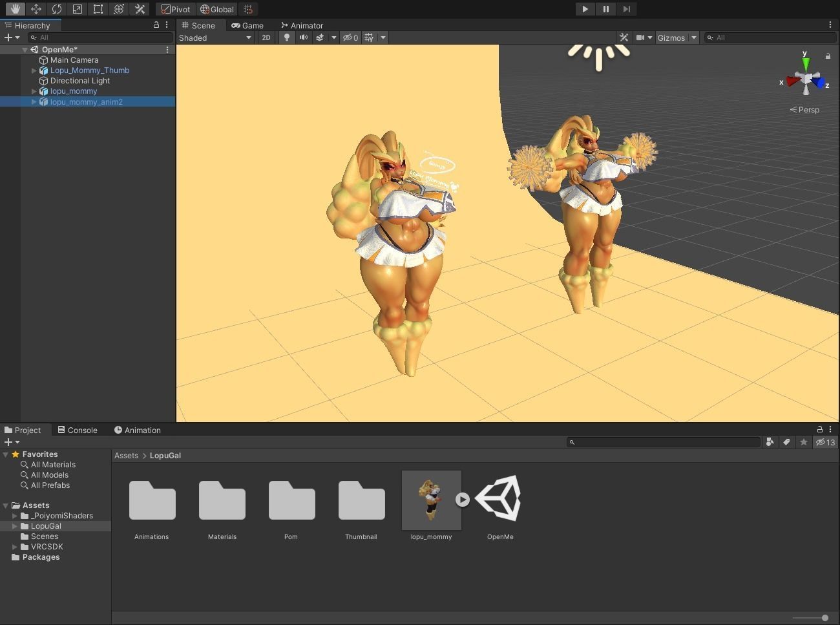
Task: Open the Animation tab
Action: click(138, 430)
